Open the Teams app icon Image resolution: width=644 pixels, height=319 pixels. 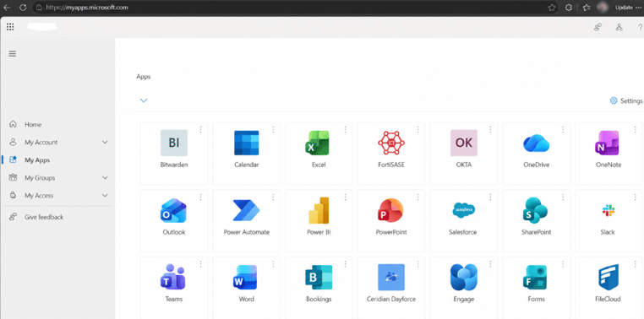pyautogui.click(x=173, y=277)
